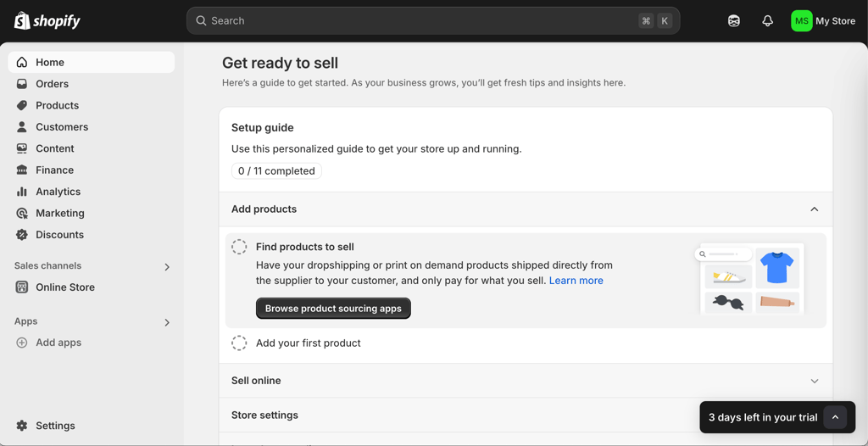Viewport: 868px width, 446px height.
Task: Click the Finance bank icon
Action: click(21, 170)
